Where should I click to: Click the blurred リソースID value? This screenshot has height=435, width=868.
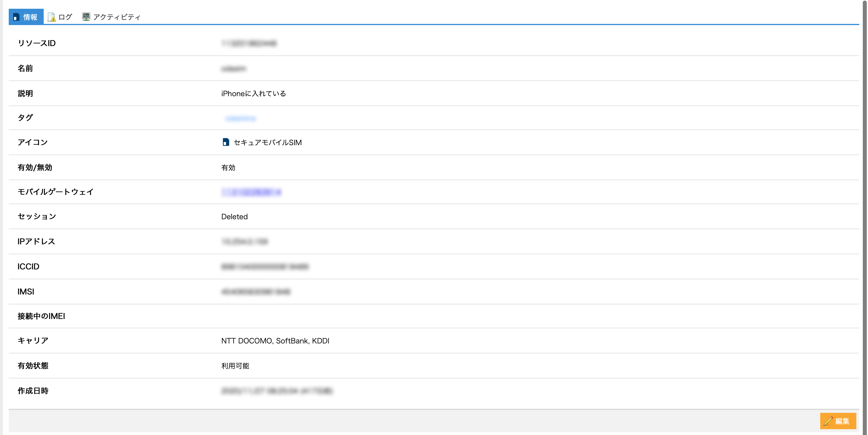249,43
